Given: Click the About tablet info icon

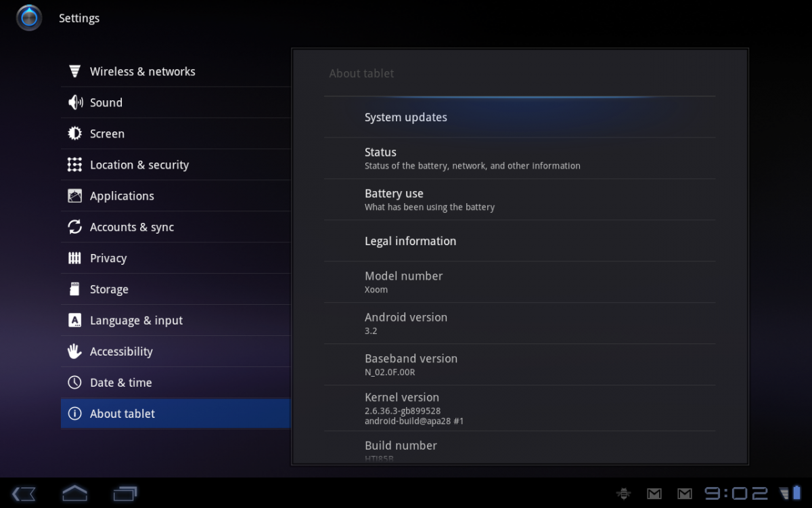Looking at the screenshot, I should (x=75, y=414).
